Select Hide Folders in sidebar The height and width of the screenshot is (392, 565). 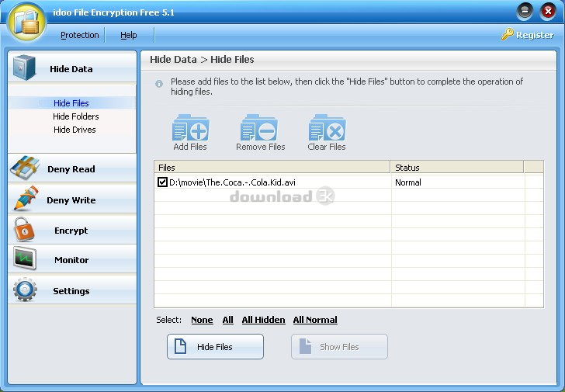point(76,116)
